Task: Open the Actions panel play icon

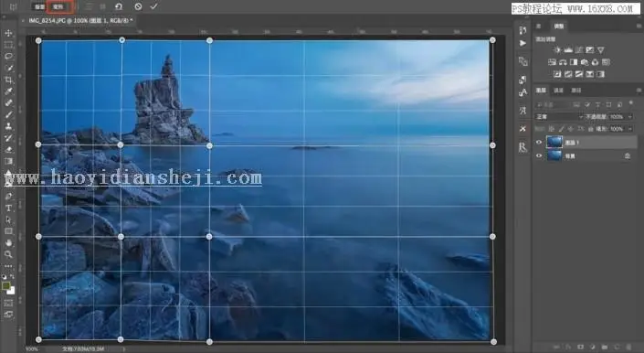Action: pos(523,43)
